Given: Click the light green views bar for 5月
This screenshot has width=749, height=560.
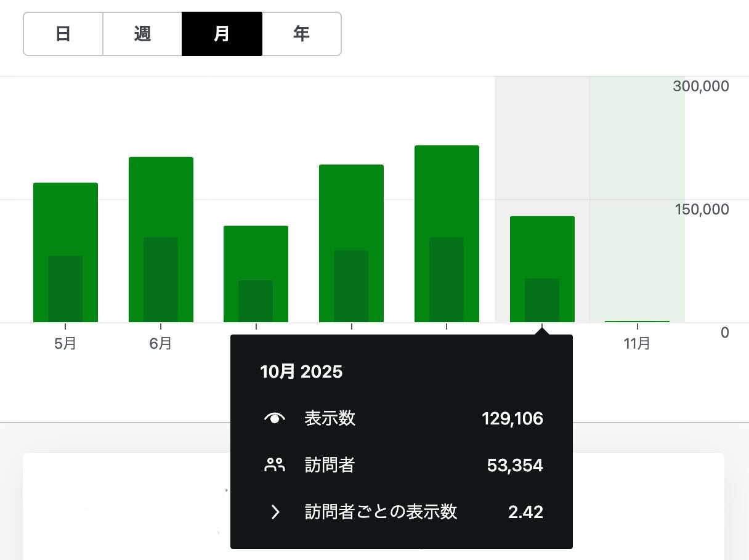Looking at the screenshot, I should tap(65, 216).
